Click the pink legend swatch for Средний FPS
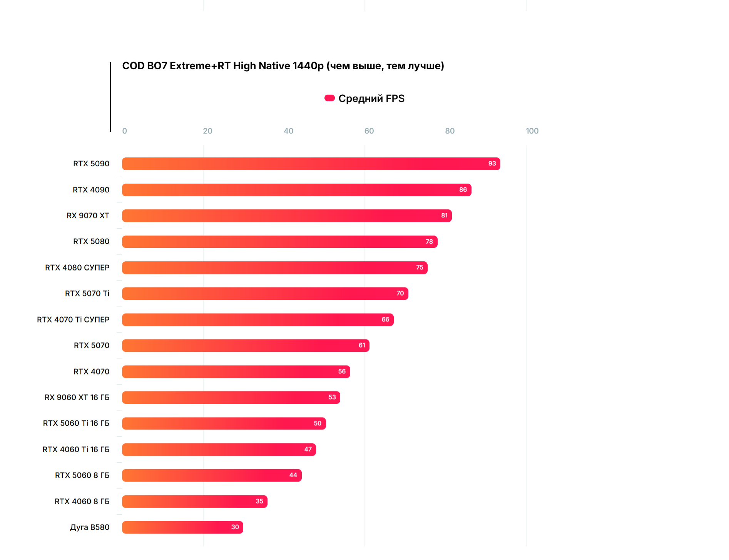Viewport: 729px width, 560px height. [x=329, y=98]
